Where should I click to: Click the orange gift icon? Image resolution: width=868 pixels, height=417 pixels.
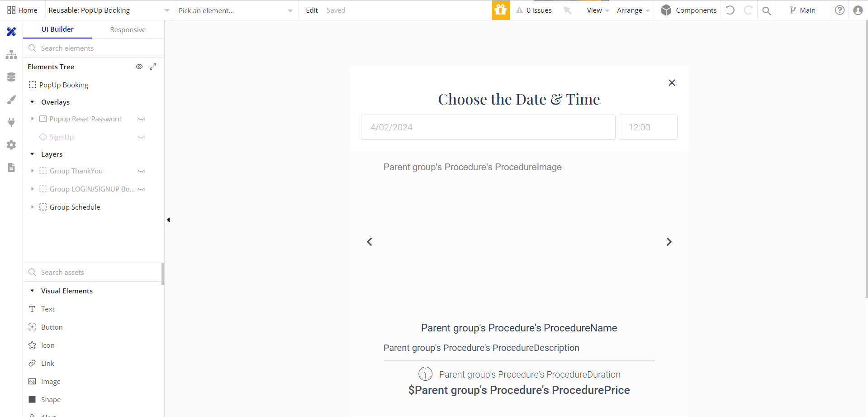click(501, 10)
